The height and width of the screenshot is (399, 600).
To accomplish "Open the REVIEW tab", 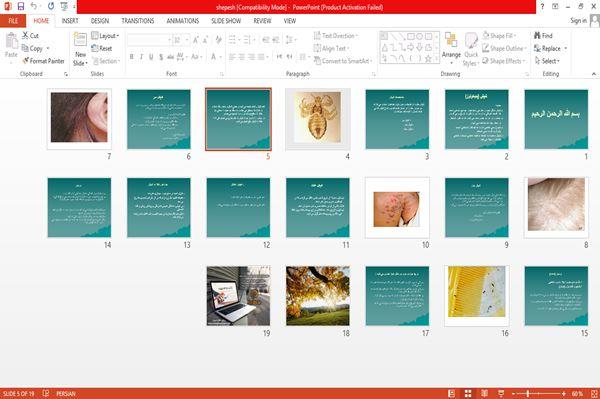I will click(x=262, y=21).
